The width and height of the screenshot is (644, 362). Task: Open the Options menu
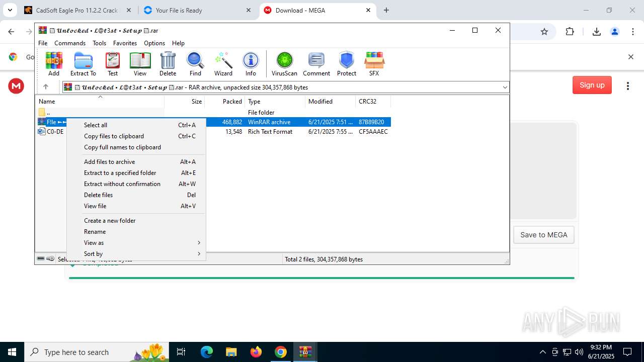154,43
